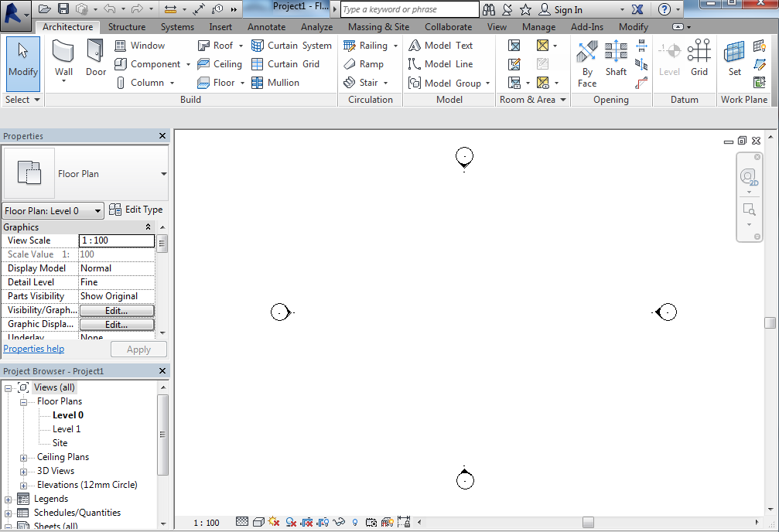Screen dimensions: 779x532
Task: Open the Properties help link
Action: 34,350
